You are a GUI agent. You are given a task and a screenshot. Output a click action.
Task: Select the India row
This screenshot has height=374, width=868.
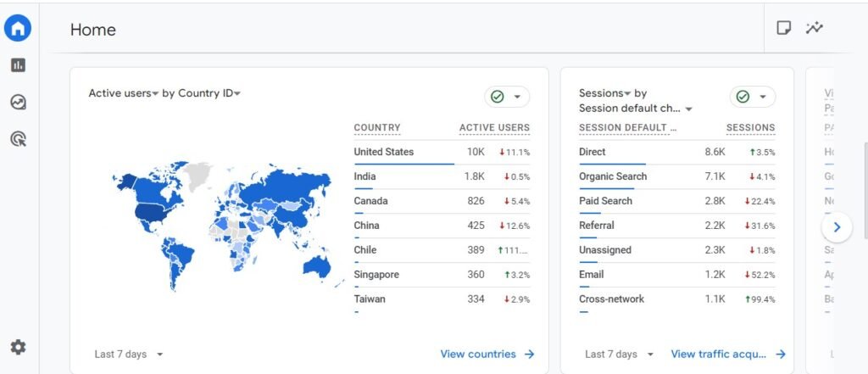click(x=442, y=176)
